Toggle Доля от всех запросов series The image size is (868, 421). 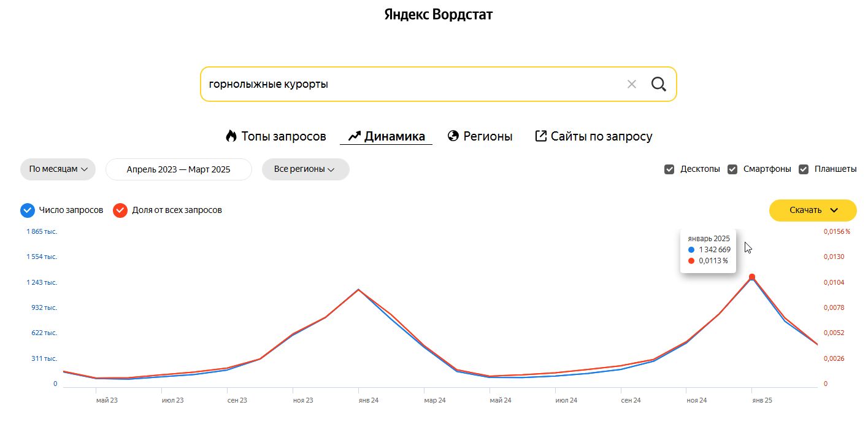(x=120, y=210)
